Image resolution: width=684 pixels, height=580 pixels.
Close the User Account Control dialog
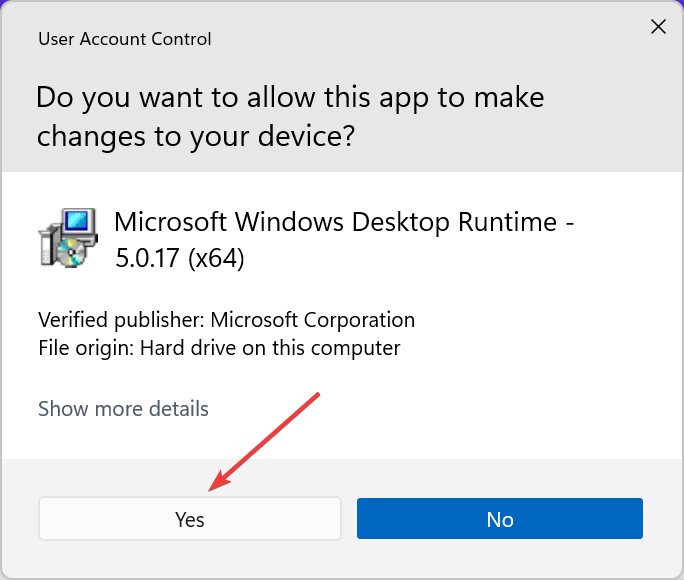(x=658, y=27)
